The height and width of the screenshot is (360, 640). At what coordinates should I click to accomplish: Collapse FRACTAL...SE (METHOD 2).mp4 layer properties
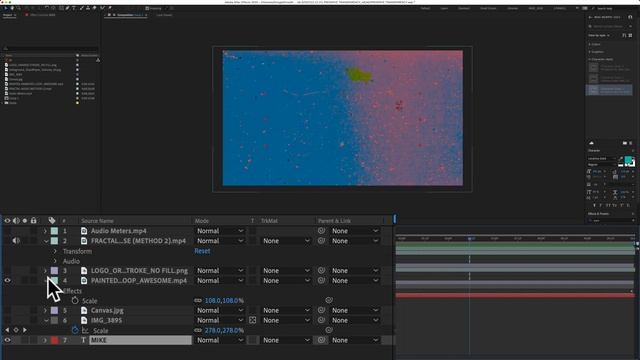(x=46, y=241)
